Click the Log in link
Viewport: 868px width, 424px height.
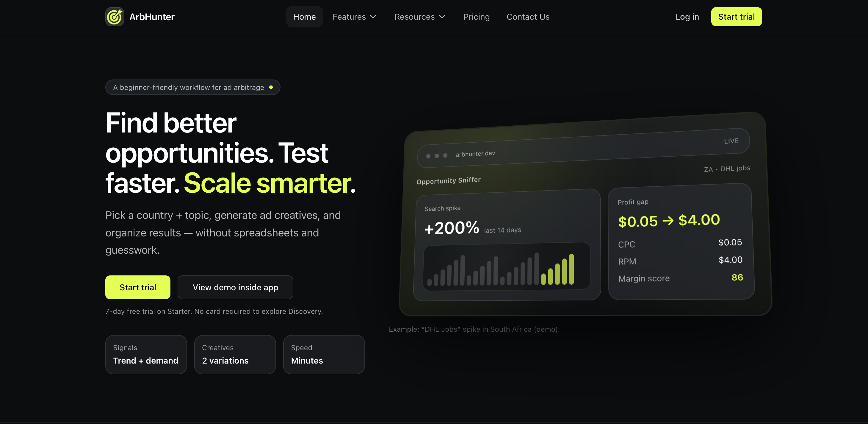click(687, 17)
